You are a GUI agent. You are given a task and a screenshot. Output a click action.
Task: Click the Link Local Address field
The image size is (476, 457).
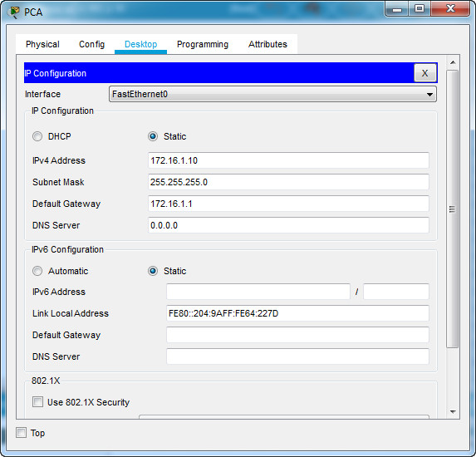tap(297, 313)
